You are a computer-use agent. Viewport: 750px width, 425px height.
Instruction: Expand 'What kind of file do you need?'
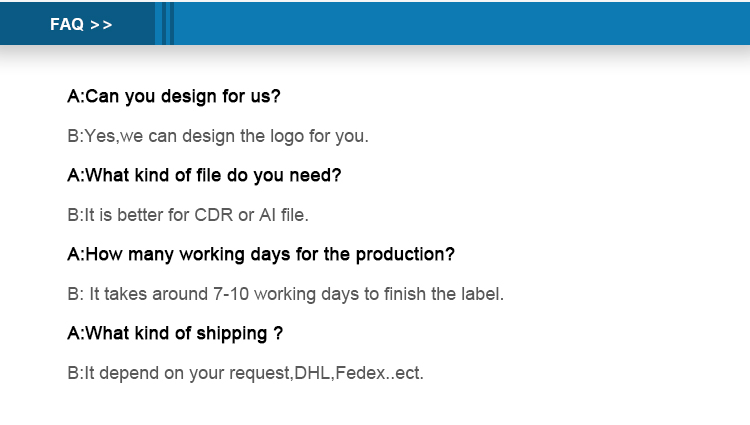tap(204, 175)
